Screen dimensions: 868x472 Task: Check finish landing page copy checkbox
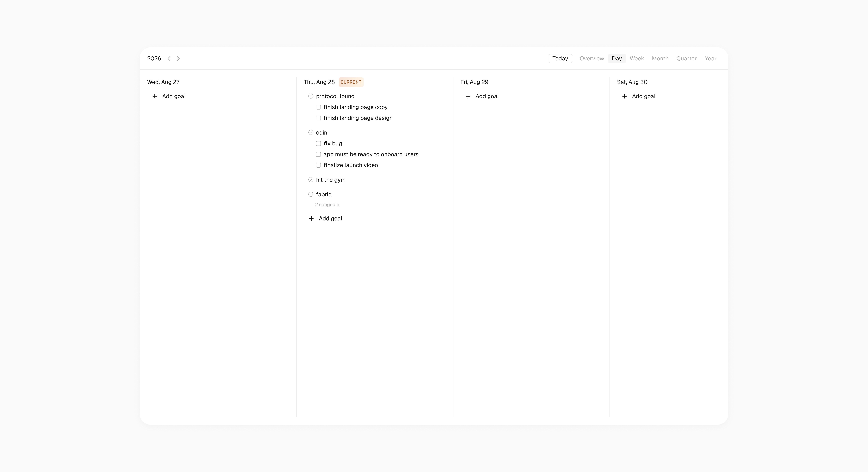point(318,107)
